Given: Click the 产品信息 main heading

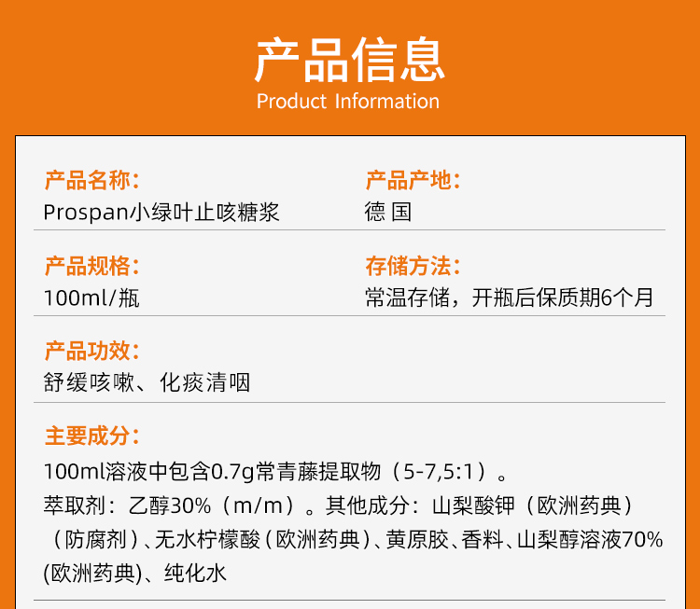Looking at the screenshot, I should pyautogui.click(x=350, y=61).
